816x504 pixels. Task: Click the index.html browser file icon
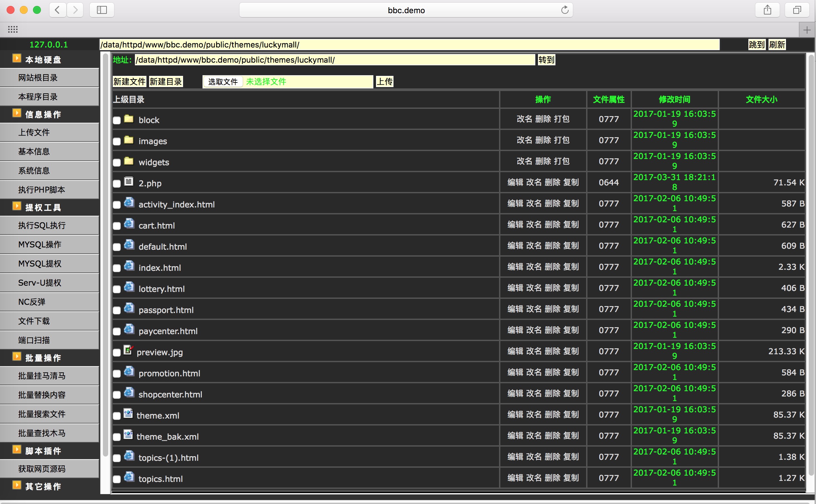[129, 266]
